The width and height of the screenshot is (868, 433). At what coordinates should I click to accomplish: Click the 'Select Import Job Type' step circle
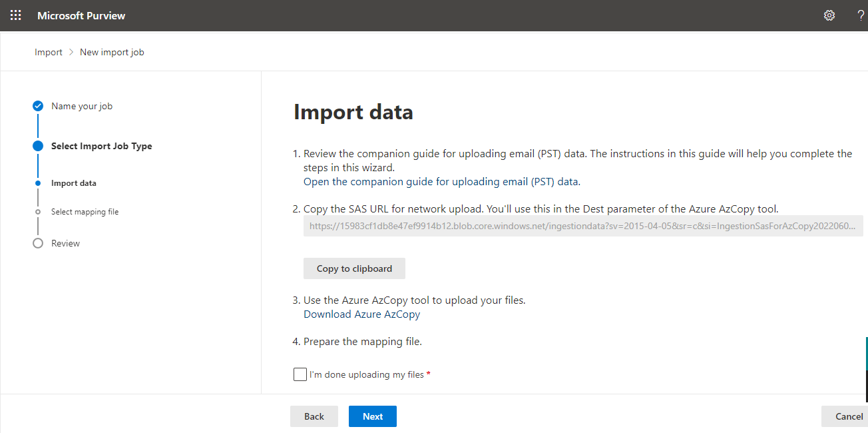38,146
